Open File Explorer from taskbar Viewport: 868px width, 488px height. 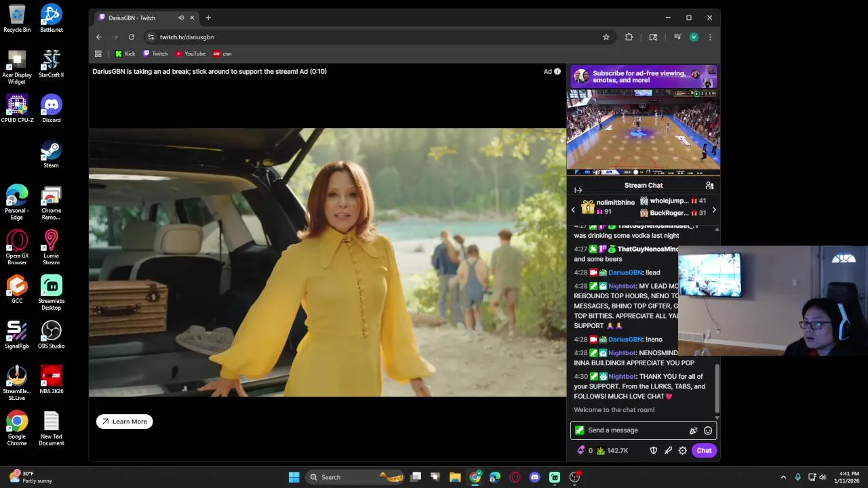(x=455, y=477)
